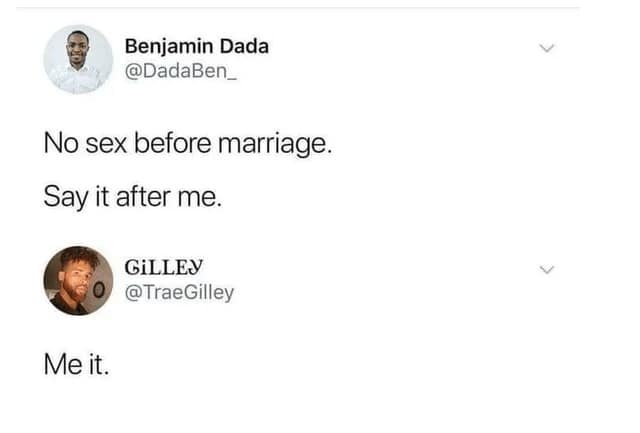
Task: Click the word "after" in Dada's tweet
Action: [146, 196]
